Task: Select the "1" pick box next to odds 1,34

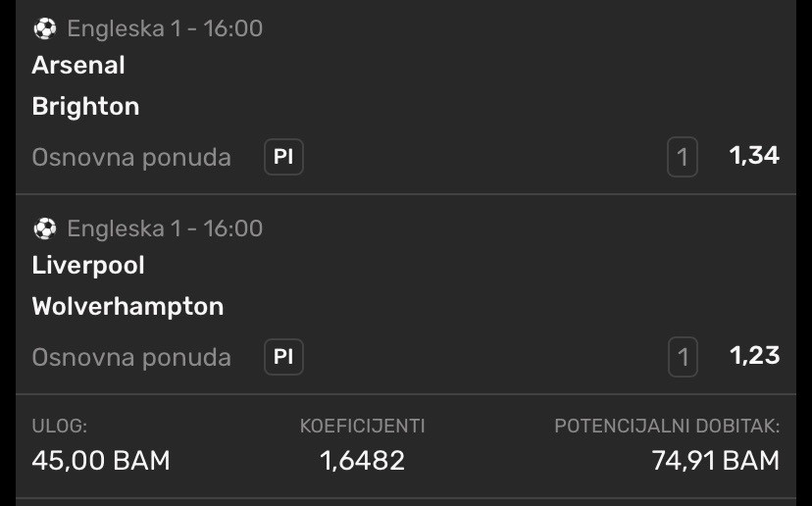Action: 683,157
